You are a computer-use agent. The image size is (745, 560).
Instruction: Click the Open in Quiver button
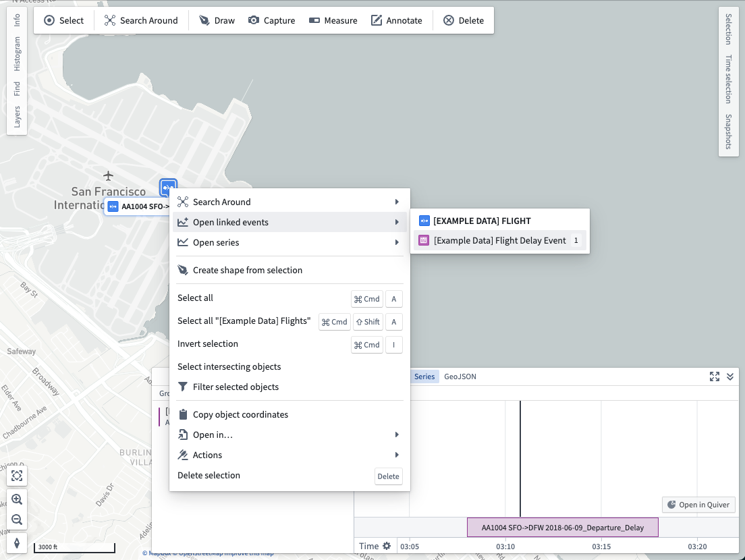(x=698, y=505)
